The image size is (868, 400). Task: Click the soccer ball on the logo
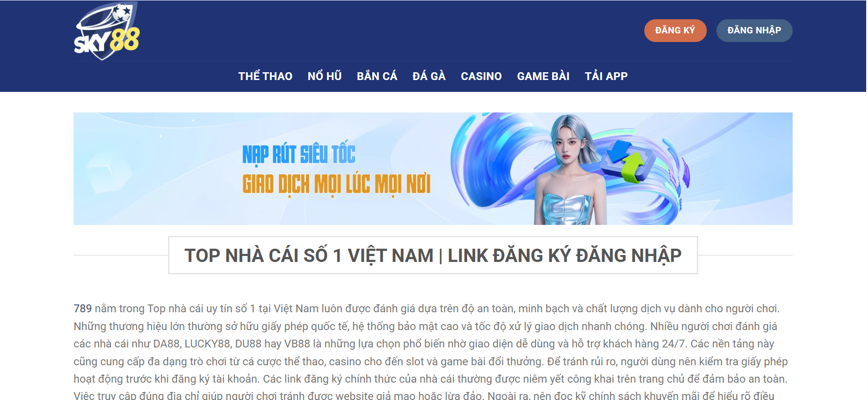[x=121, y=12]
